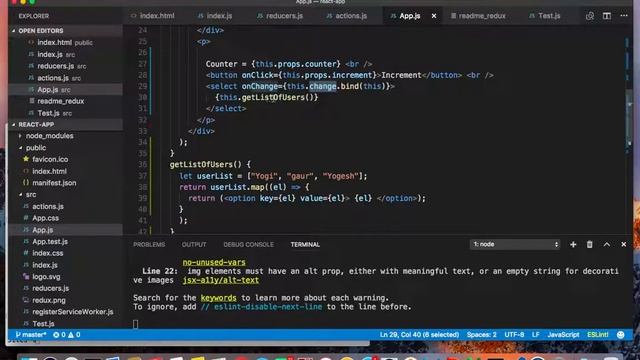Click the Ln 29, Col 40 position indicator
Viewport: 640px width, 360px height.
pyautogui.click(x=419, y=335)
